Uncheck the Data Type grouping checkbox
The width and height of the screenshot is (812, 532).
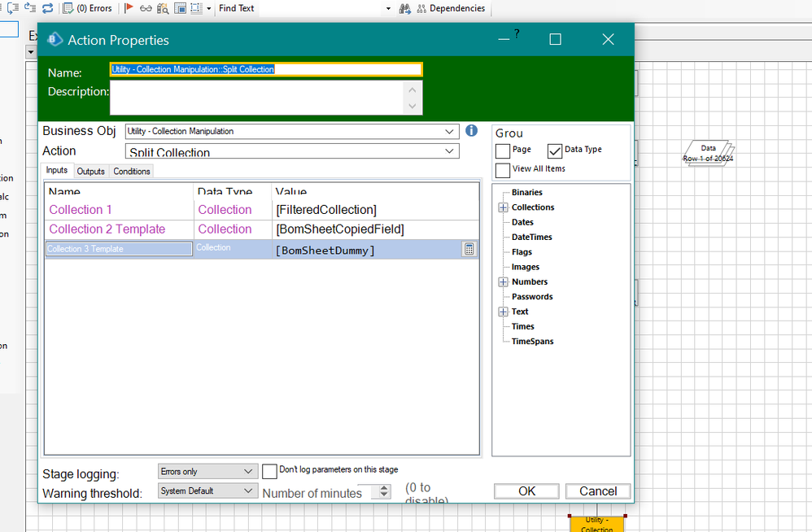click(x=555, y=150)
